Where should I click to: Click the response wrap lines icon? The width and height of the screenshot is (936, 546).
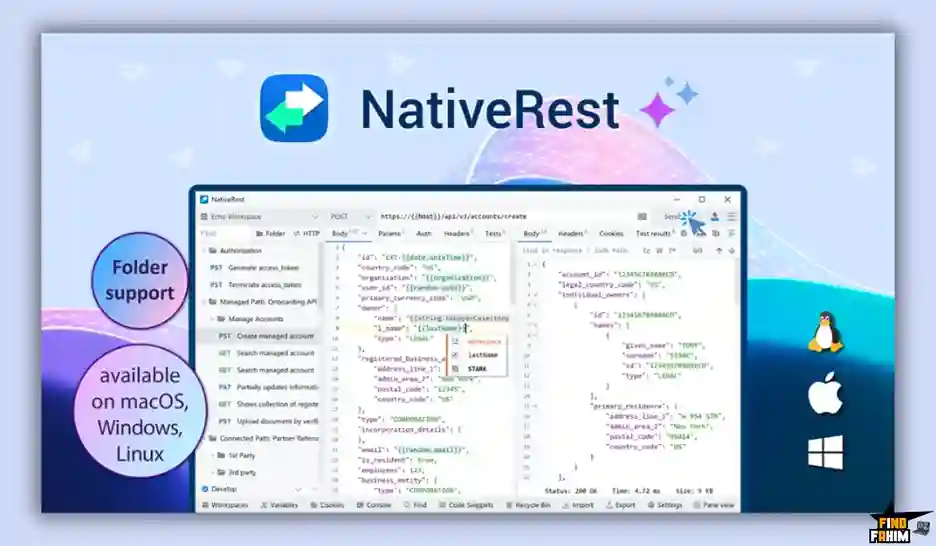(x=731, y=234)
